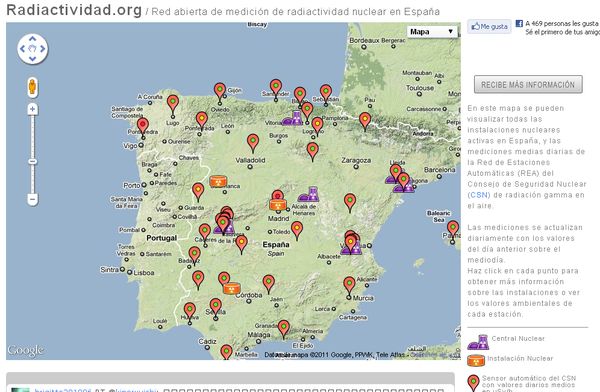Click the orange nuclear installation icon near Córdoba

(x=232, y=288)
